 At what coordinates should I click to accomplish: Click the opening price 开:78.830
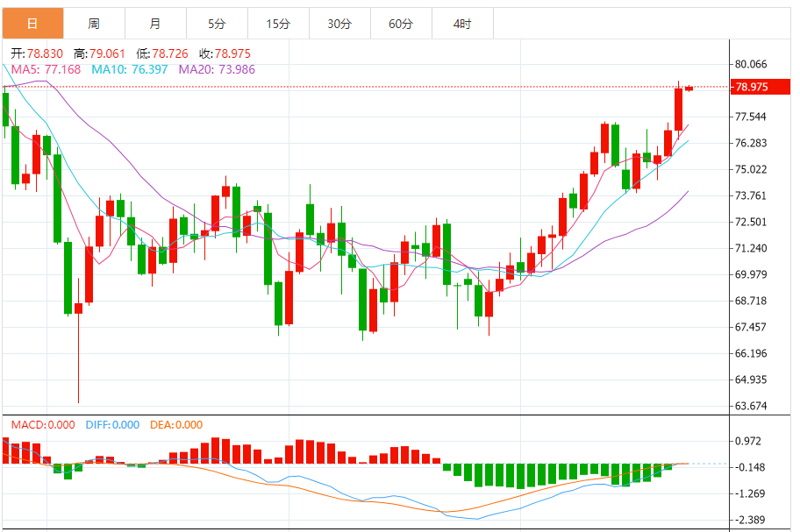point(37,53)
